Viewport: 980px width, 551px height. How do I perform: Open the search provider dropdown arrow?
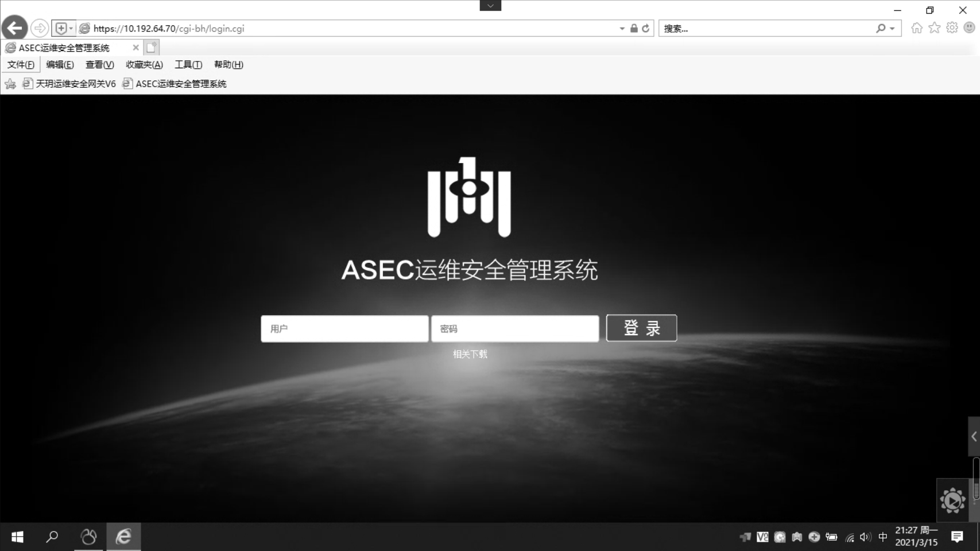892,28
